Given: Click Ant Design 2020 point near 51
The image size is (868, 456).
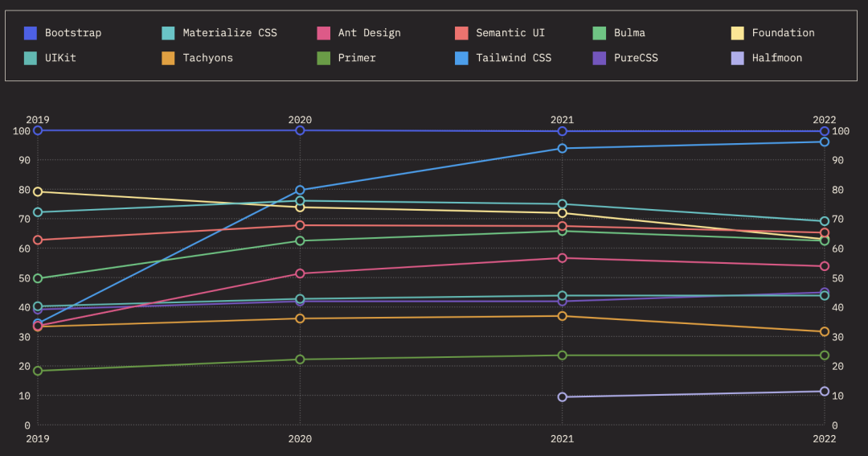Looking at the screenshot, I should [x=300, y=273].
